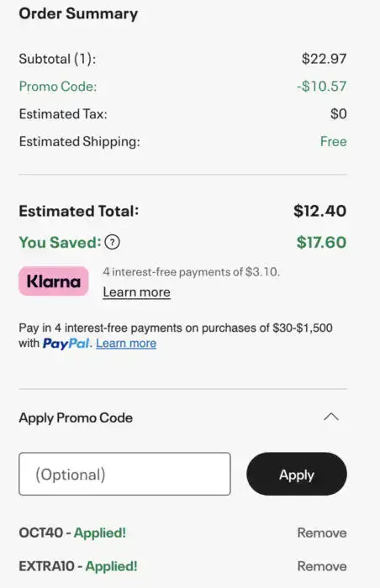The image size is (380, 588).
Task: Collapse the Apply Promo Code section chevron
Action: click(x=331, y=417)
